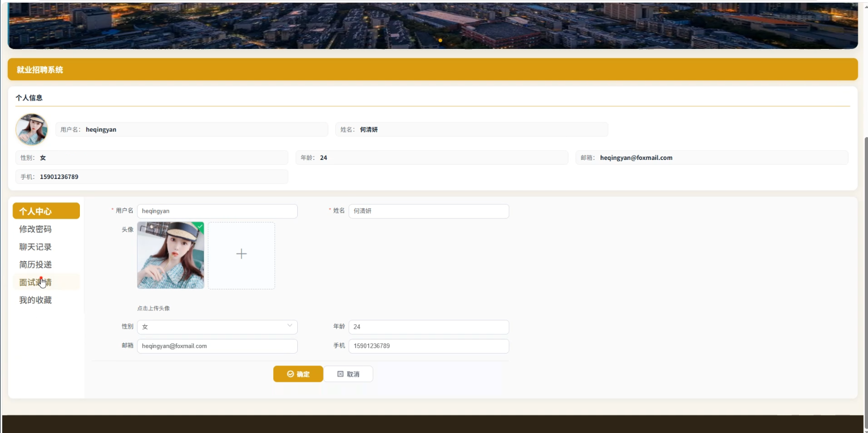The height and width of the screenshot is (433, 868).
Task: Click the 邮箱 input field
Action: (x=217, y=346)
